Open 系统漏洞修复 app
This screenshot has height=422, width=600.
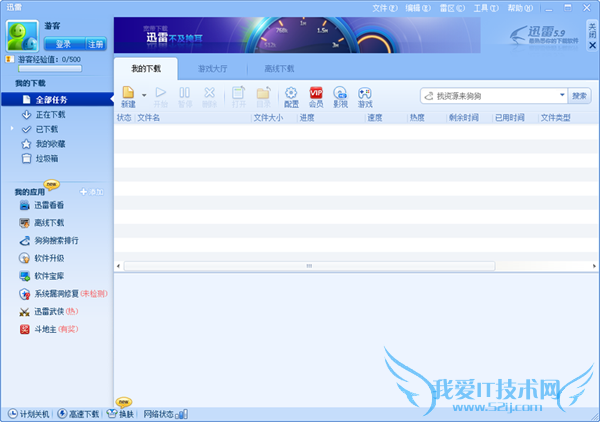click(63, 294)
